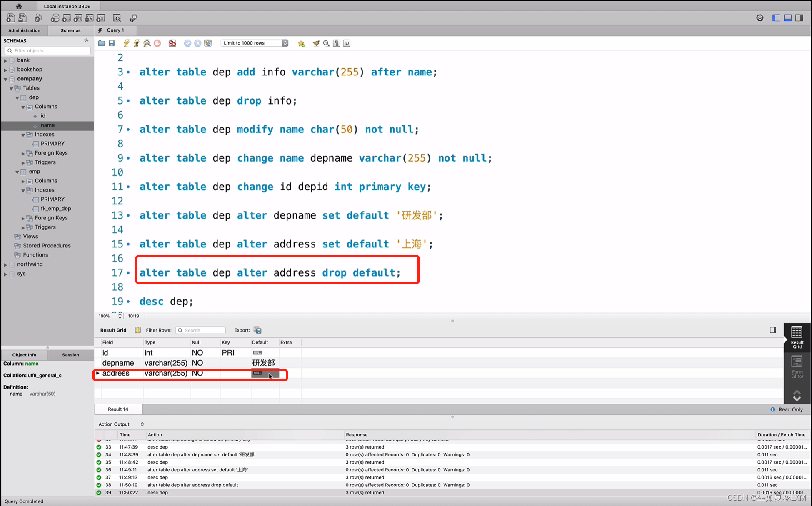
Task: Expand the bank schema
Action: pyautogui.click(x=5, y=60)
